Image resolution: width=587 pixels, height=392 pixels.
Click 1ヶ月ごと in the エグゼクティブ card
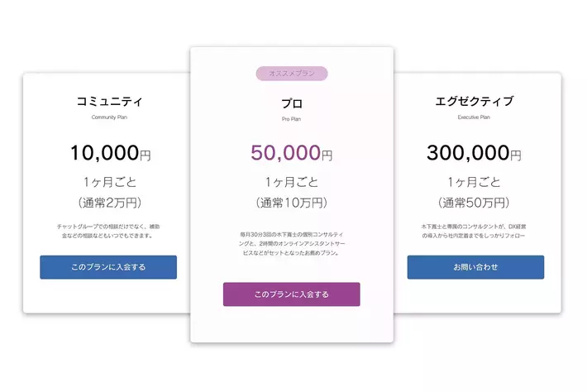point(474,182)
